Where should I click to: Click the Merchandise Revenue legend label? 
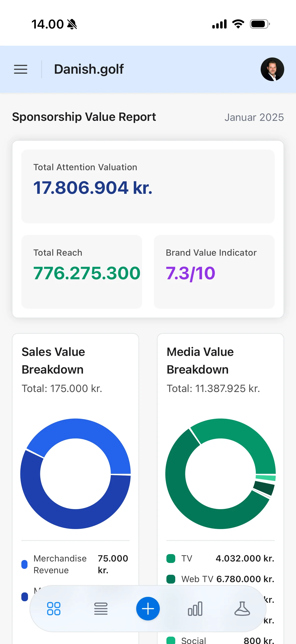[x=60, y=564]
